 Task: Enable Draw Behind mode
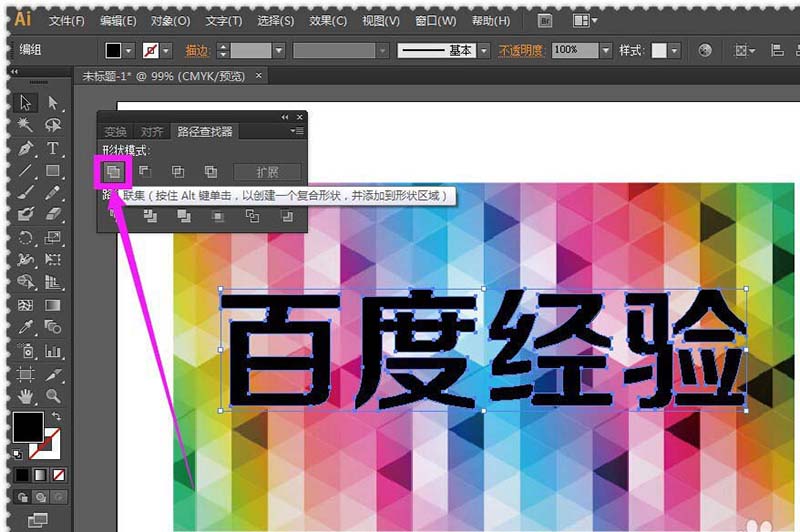[x=41, y=497]
